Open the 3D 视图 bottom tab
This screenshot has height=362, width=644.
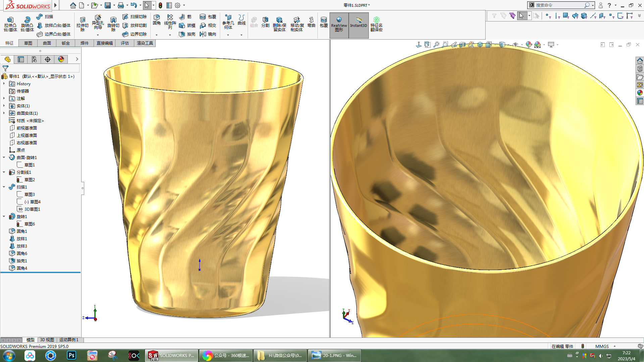47,340
